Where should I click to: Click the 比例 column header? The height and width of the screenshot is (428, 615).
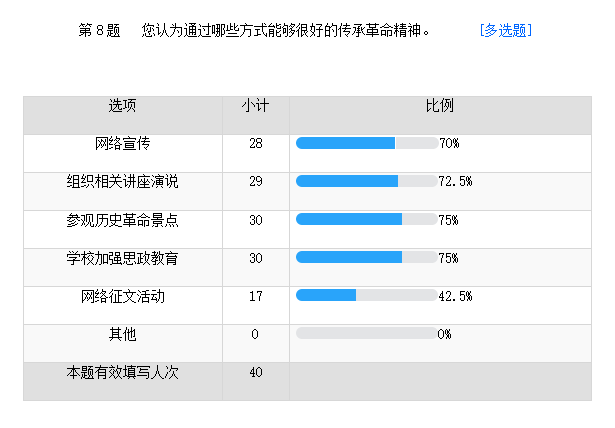(x=440, y=106)
